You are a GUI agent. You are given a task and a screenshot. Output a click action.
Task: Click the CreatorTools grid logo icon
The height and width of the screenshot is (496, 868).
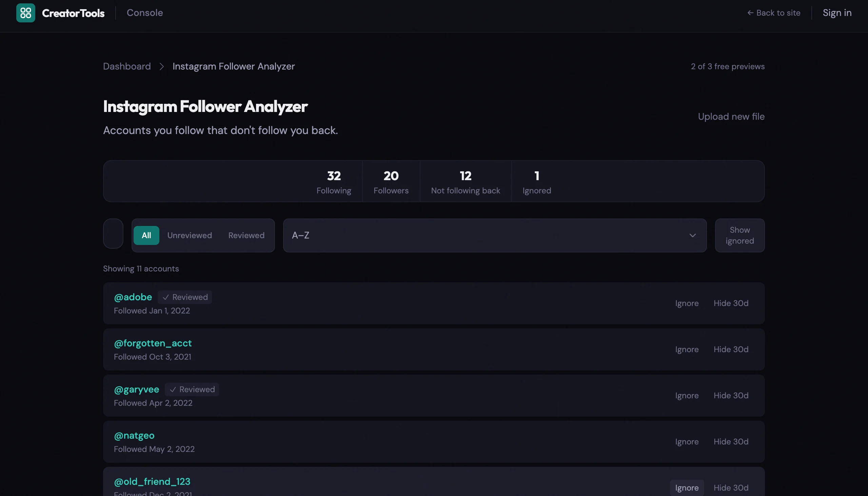point(26,13)
